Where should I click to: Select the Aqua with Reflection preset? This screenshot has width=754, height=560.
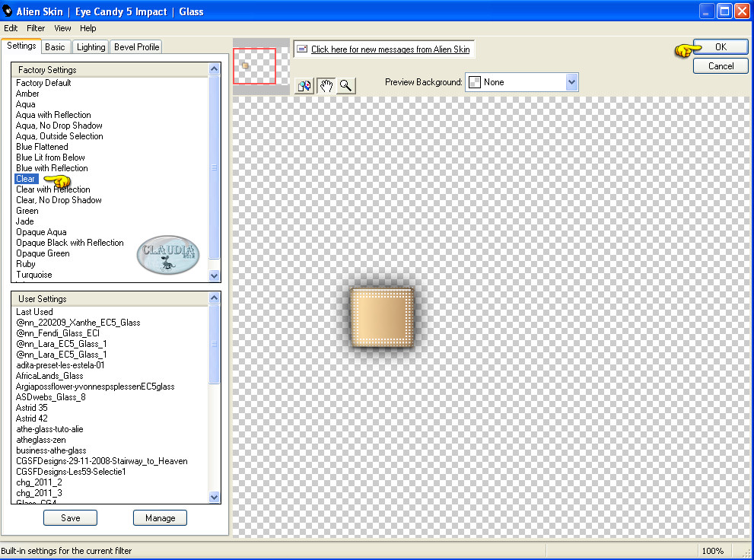pos(53,115)
